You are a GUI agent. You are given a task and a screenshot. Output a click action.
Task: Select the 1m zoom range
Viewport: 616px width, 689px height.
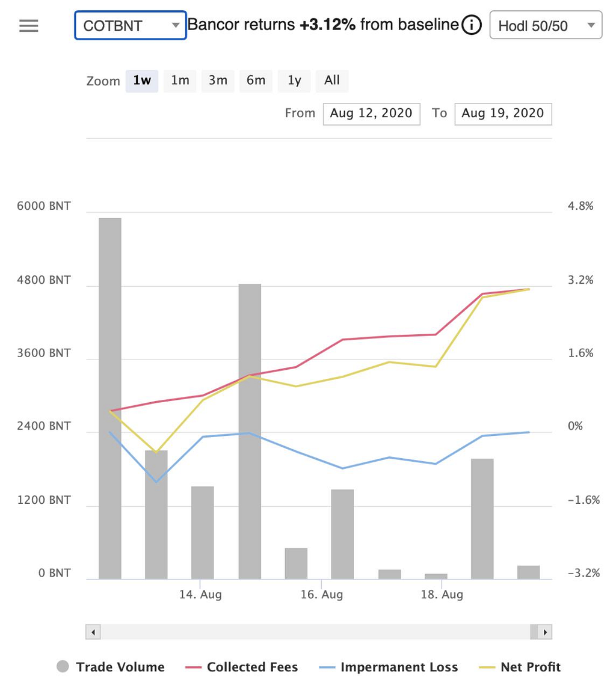180,81
